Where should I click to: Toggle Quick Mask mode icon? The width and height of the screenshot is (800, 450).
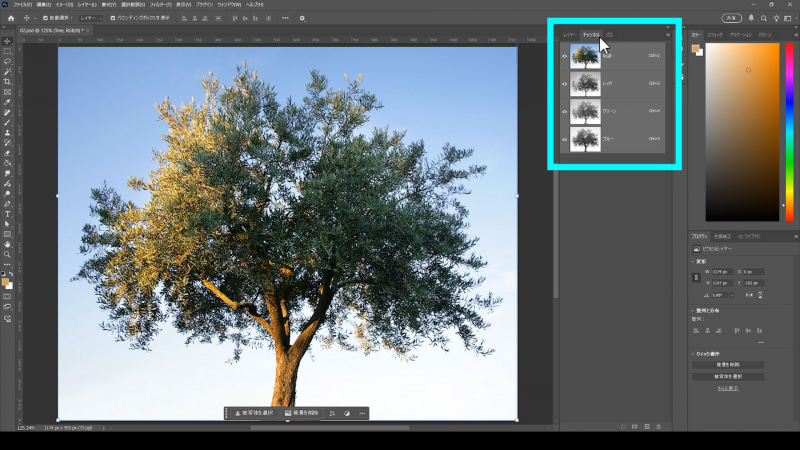click(x=7, y=296)
